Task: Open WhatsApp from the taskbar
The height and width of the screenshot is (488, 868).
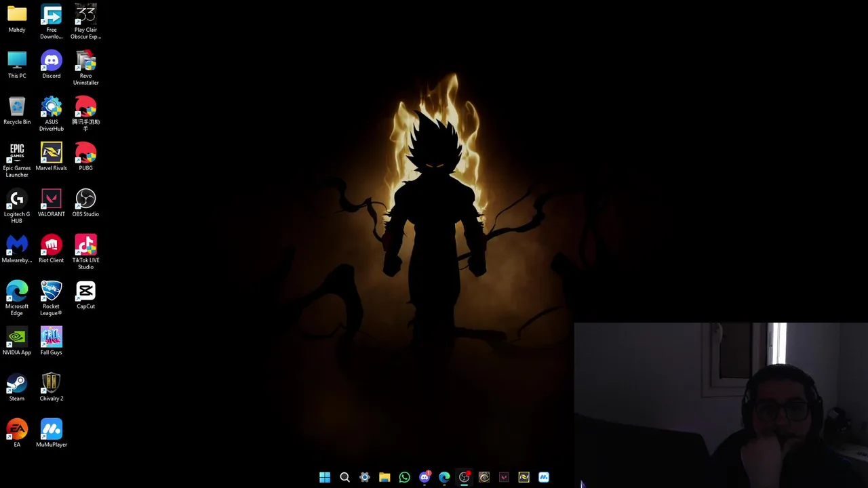Action: (x=404, y=477)
